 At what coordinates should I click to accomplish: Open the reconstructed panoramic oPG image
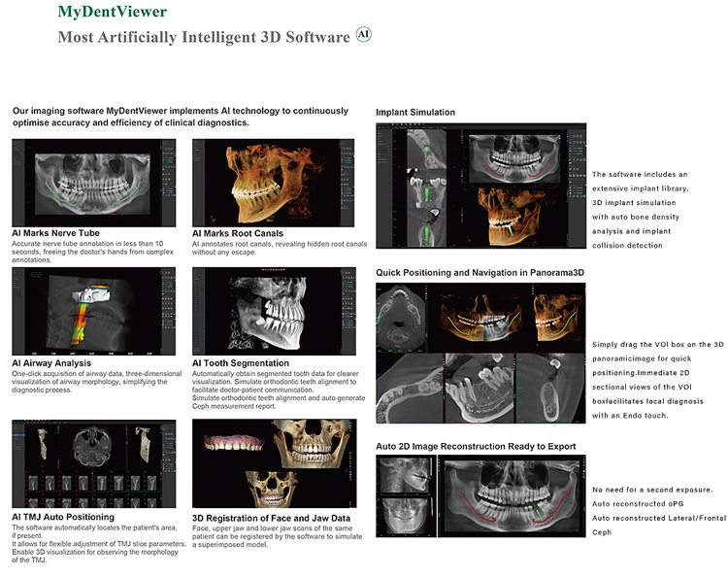click(512, 496)
